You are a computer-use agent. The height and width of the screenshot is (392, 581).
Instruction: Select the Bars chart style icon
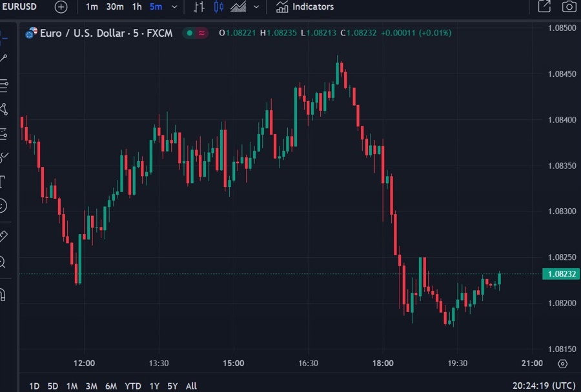pyautogui.click(x=199, y=6)
